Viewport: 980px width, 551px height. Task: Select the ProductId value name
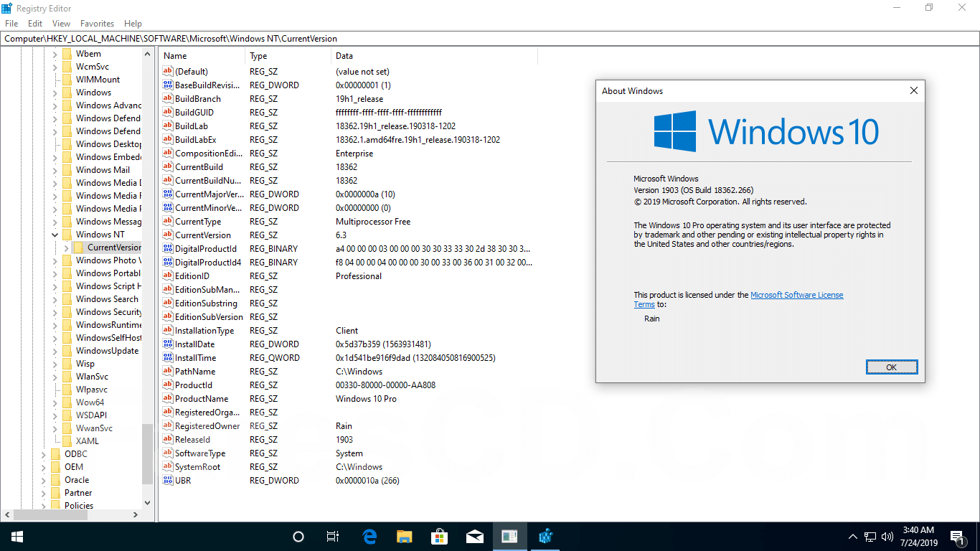click(x=193, y=385)
